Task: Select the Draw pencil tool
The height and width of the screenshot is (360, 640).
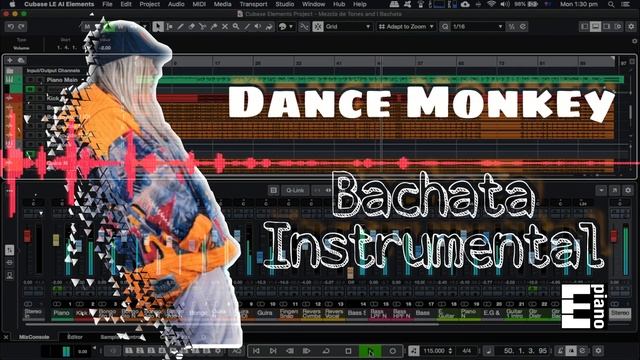Action: tap(180, 27)
